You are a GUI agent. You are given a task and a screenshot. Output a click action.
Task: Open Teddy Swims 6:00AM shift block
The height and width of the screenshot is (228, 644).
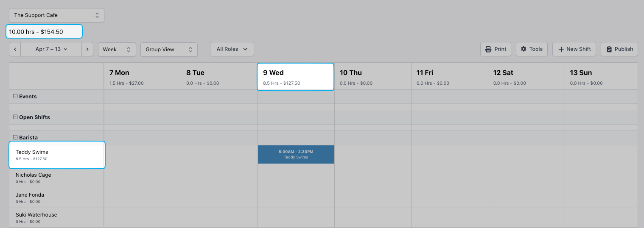[296, 154]
